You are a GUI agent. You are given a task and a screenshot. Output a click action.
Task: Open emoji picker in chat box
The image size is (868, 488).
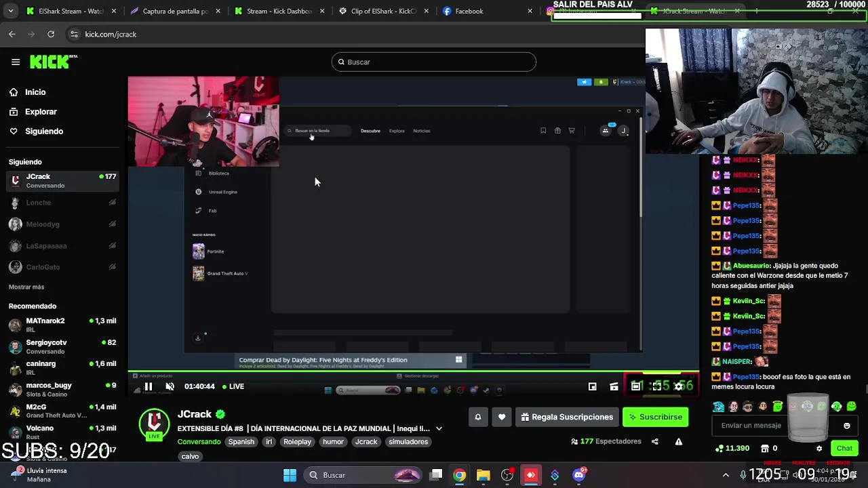847,426
